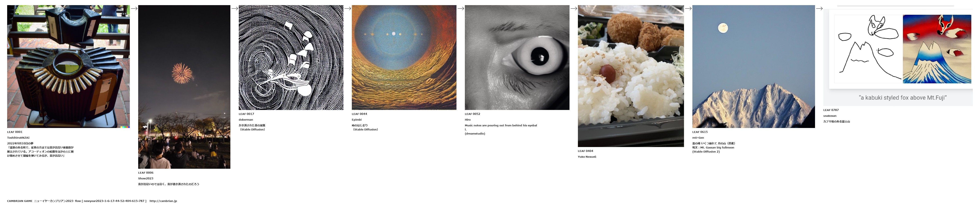The height and width of the screenshot is (206, 980).
Task: Click arrow between eye and bento images
Action: (574, 8)
